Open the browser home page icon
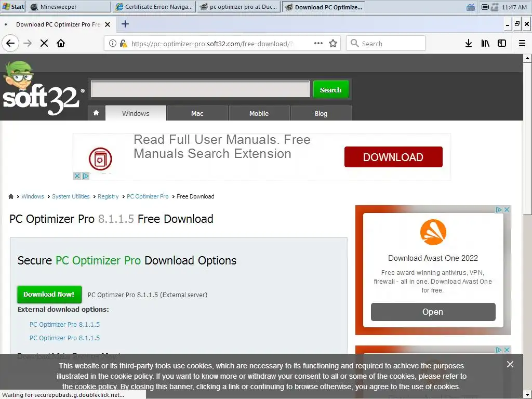Screen dimensions: 532x399 pyautogui.click(x=61, y=44)
